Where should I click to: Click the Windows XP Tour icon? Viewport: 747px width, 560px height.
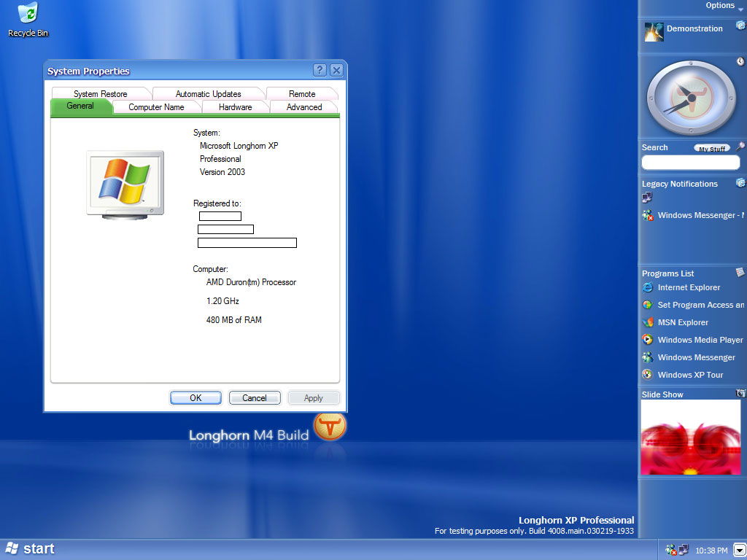648,375
